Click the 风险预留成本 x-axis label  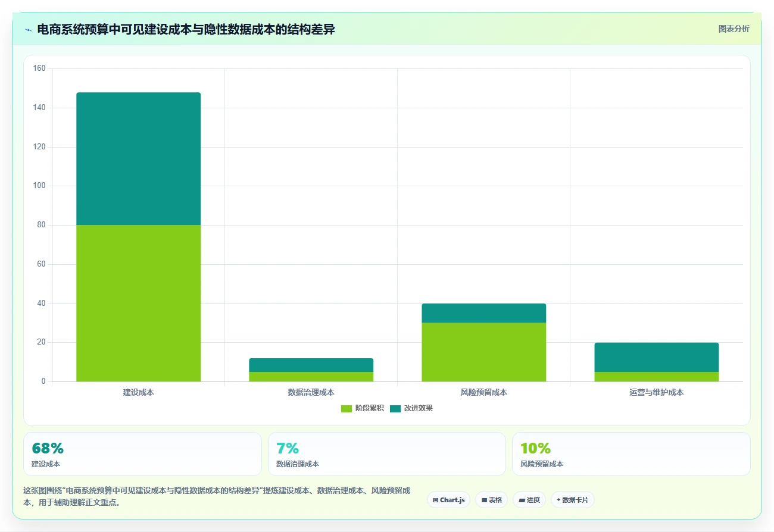483,392
